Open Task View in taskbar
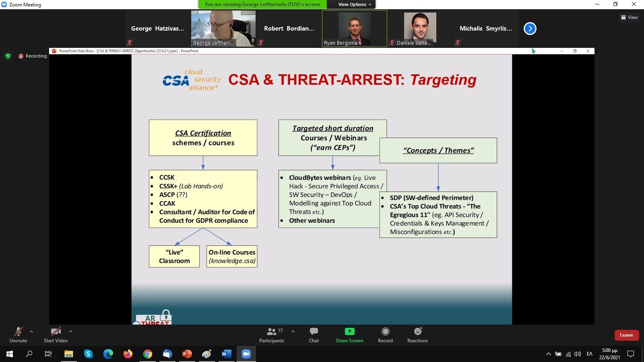This screenshot has width=644, height=362. click(48, 354)
